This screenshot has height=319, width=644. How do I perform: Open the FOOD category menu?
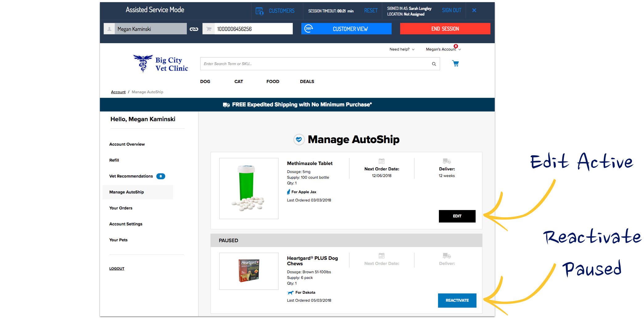click(x=273, y=81)
